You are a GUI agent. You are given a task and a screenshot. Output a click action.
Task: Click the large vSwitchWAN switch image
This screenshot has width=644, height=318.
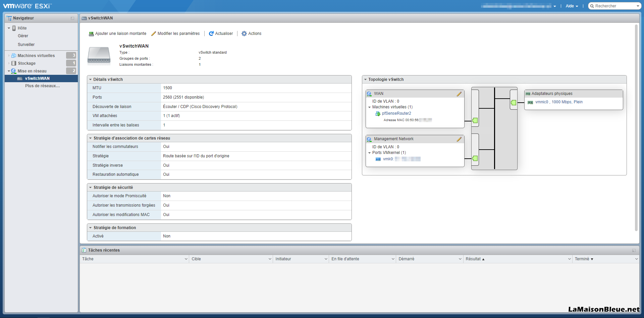pyautogui.click(x=99, y=55)
